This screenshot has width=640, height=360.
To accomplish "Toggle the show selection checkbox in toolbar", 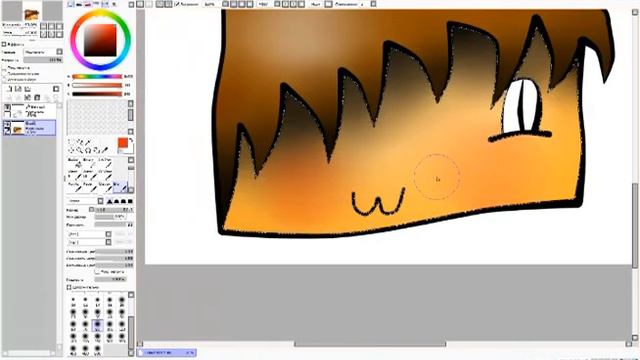I will tap(177, 4).
